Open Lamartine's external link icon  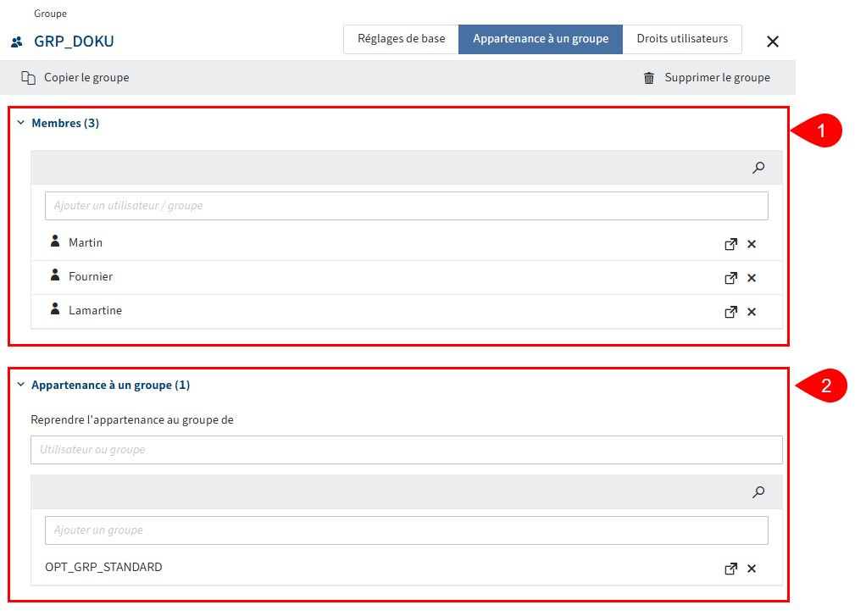(x=730, y=312)
